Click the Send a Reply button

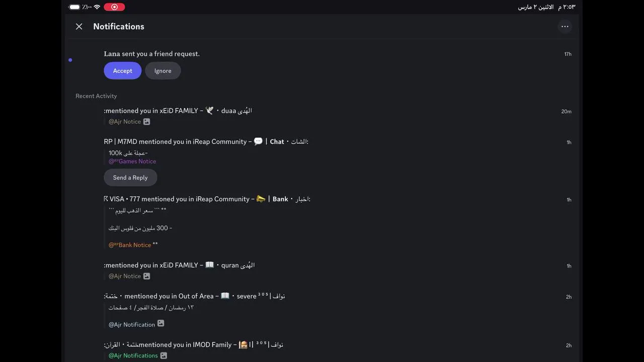pyautogui.click(x=130, y=177)
